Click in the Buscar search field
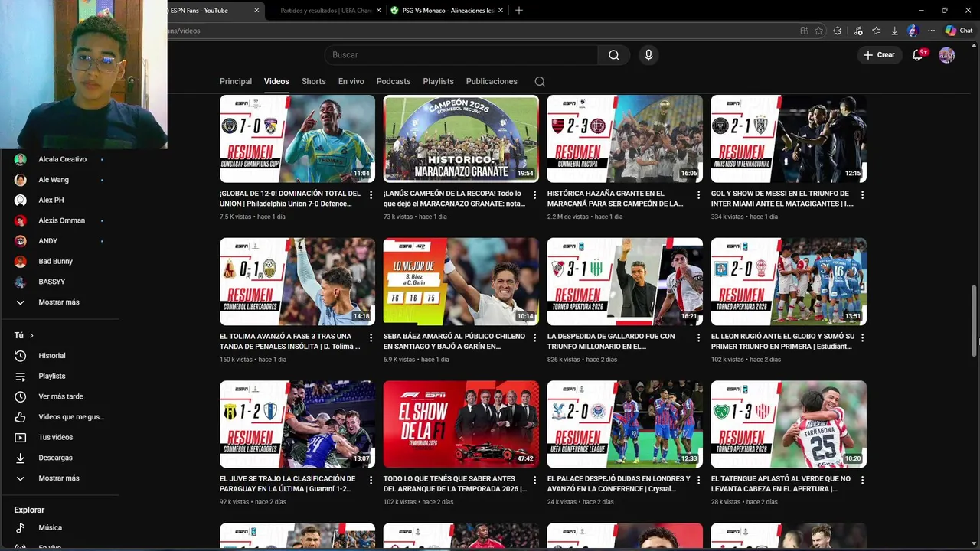The height and width of the screenshot is (551, 980). click(463, 55)
